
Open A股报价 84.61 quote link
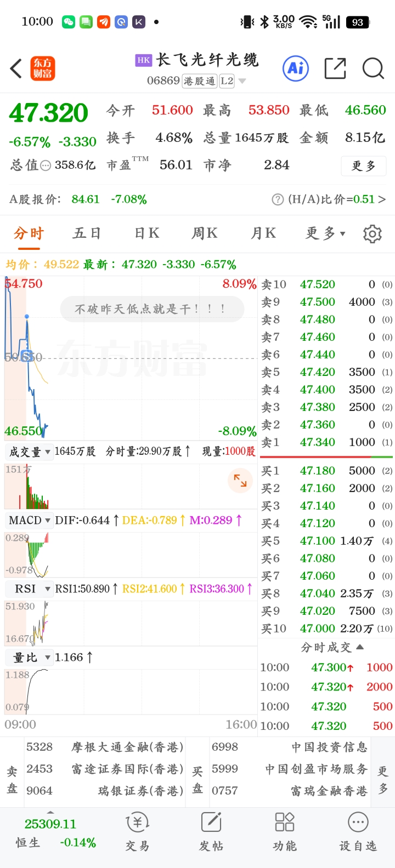pyautogui.click(x=78, y=199)
